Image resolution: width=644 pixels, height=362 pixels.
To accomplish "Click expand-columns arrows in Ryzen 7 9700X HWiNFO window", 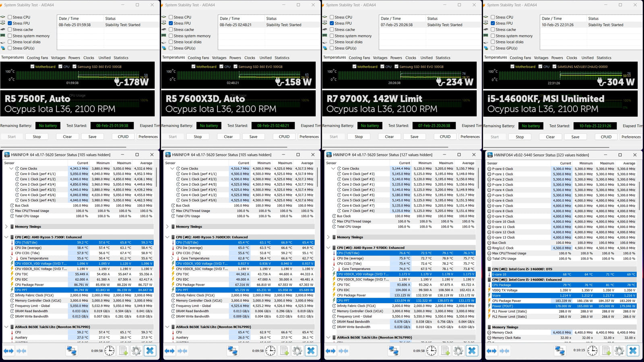I will 330,351.
